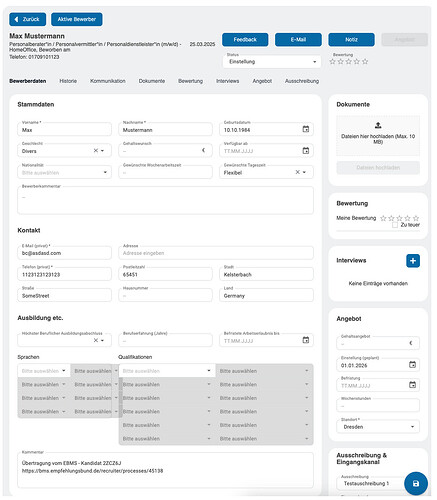437x500 pixels.
Task: Rate applicant one star in header Bewertung
Action: (332, 61)
